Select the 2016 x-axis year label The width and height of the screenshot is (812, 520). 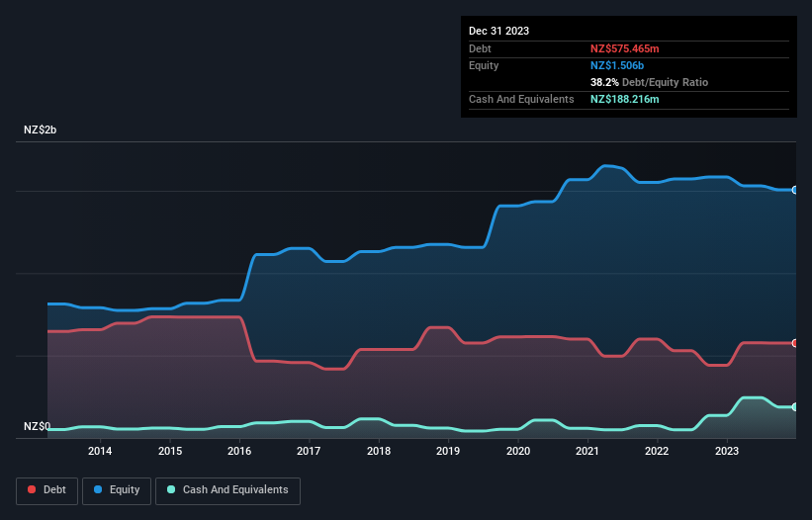pyautogui.click(x=239, y=452)
